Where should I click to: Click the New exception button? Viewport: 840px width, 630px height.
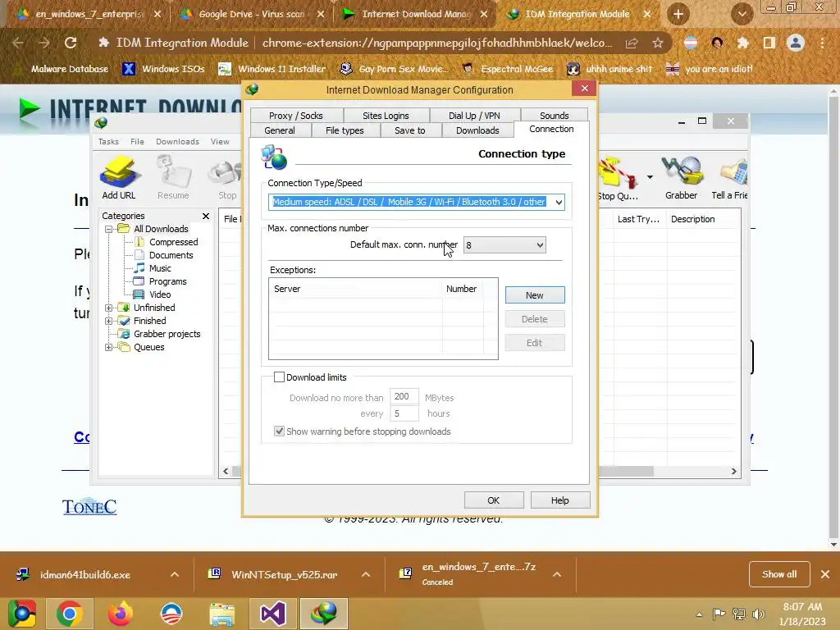pos(535,295)
